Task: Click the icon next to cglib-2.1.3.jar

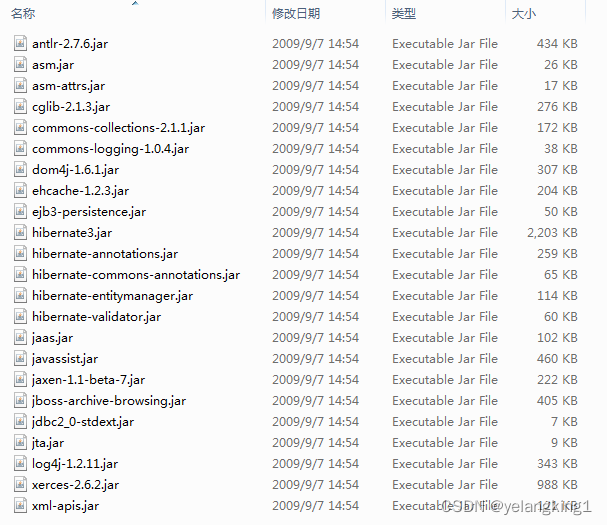Action: (x=20, y=106)
